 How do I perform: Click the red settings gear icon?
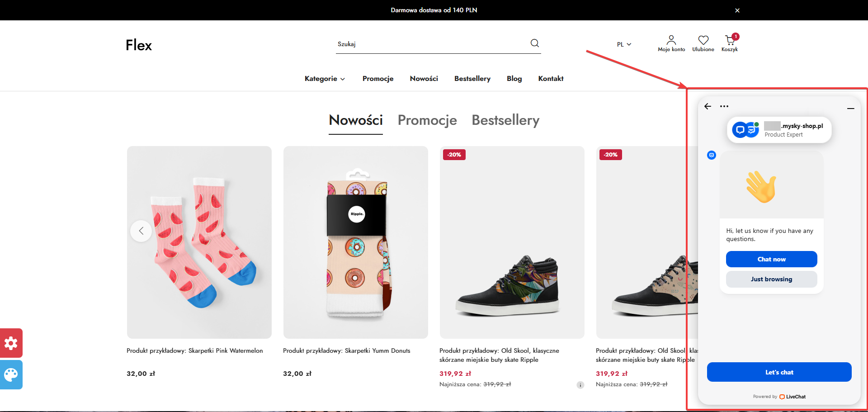[x=11, y=343]
